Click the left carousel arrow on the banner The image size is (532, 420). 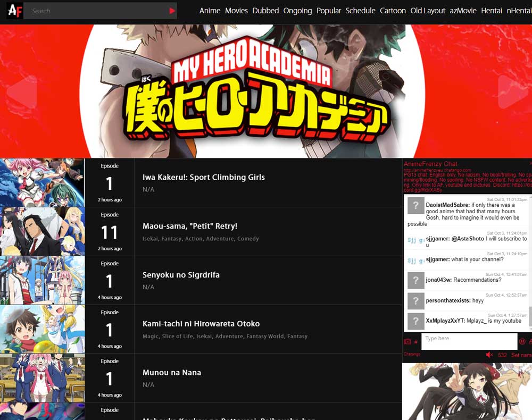click(20, 91)
